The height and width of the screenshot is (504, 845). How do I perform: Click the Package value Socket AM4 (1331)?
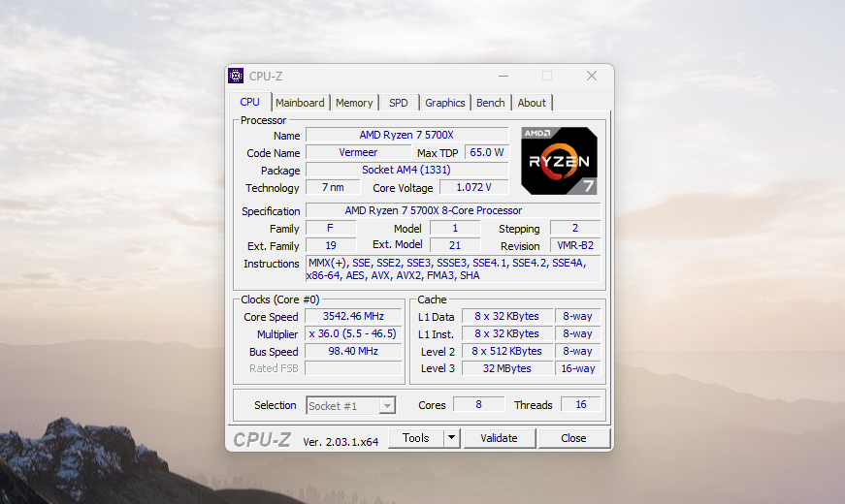tap(406, 170)
